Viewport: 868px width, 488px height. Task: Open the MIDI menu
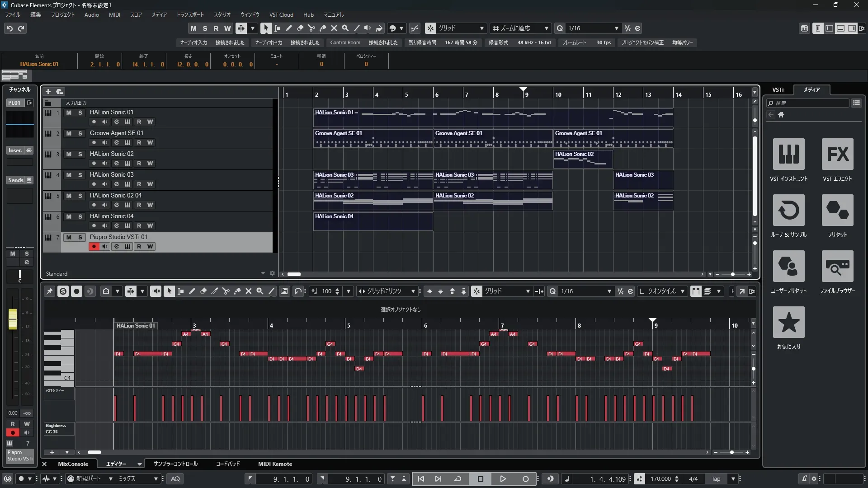click(x=114, y=15)
